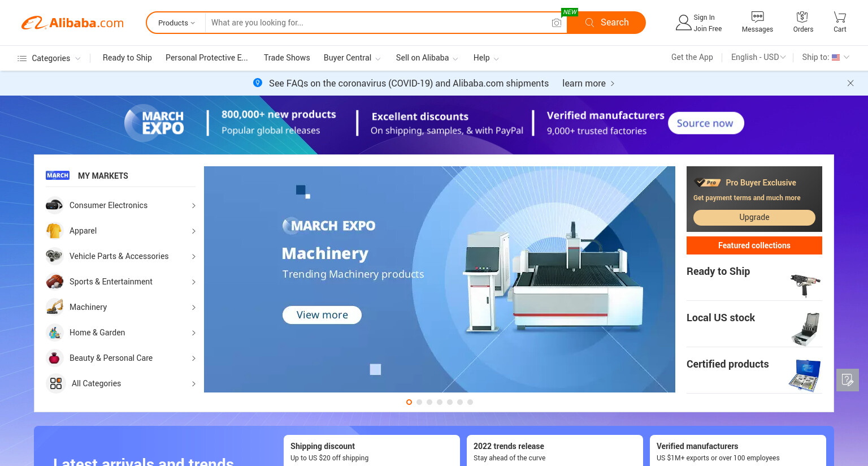This screenshot has height=466, width=868.
Task: Open Ready to Ship nav item
Action: click(x=127, y=58)
